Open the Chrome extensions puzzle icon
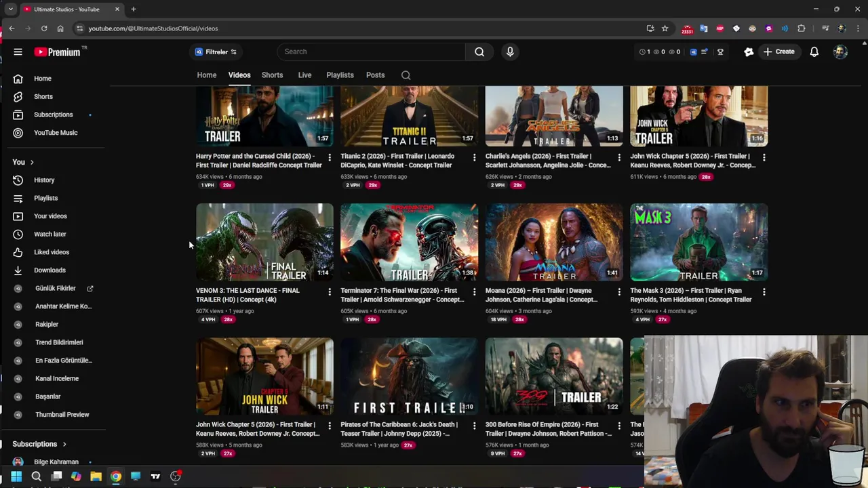Viewport: 868px width, 488px height. tap(802, 28)
